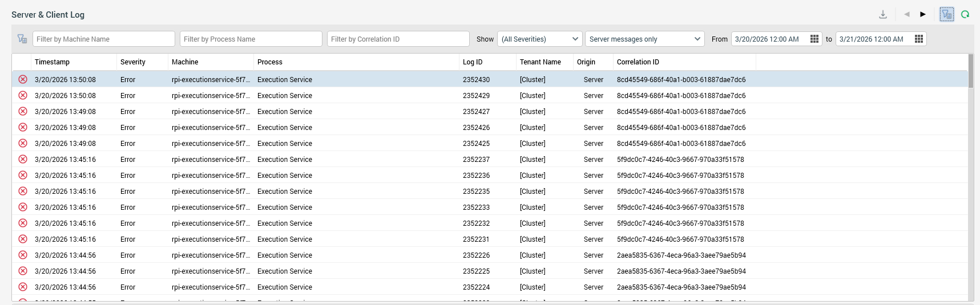The width and height of the screenshot is (980, 305).
Task: Sort by Origin column header
Action: click(x=593, y=62)
